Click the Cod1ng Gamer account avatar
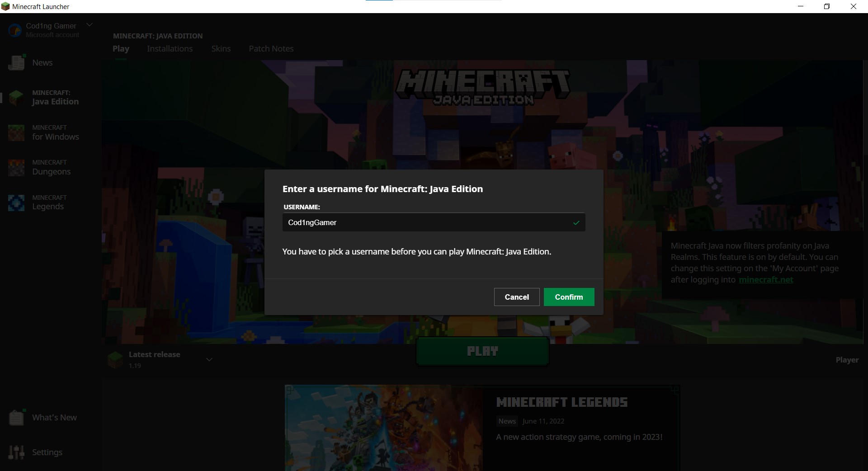868x471 pixels. (x=15, y=30)
